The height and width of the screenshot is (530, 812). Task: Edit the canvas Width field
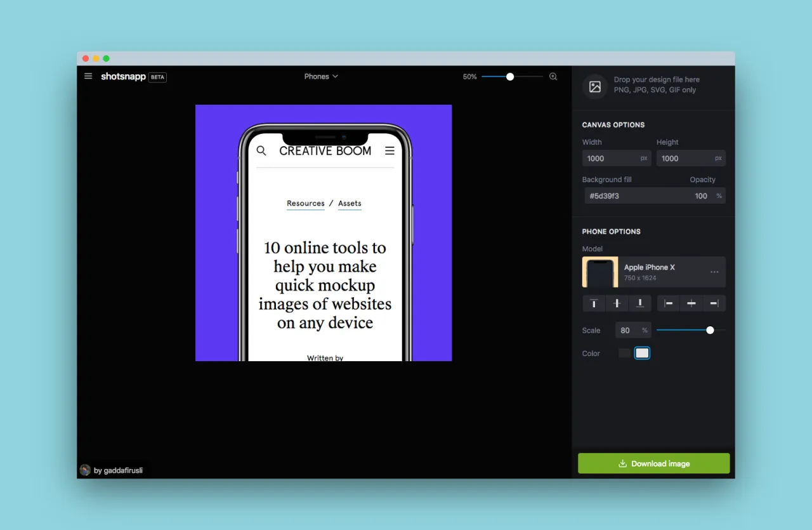[x=617, y=158]
